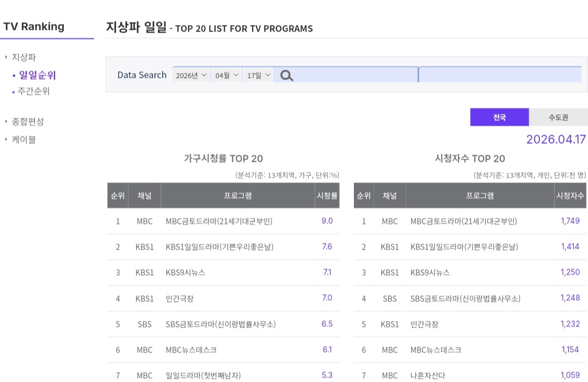Click the 2026.04.17 date text
This screenshot has height=382, width=588.
tap(556, 139)
